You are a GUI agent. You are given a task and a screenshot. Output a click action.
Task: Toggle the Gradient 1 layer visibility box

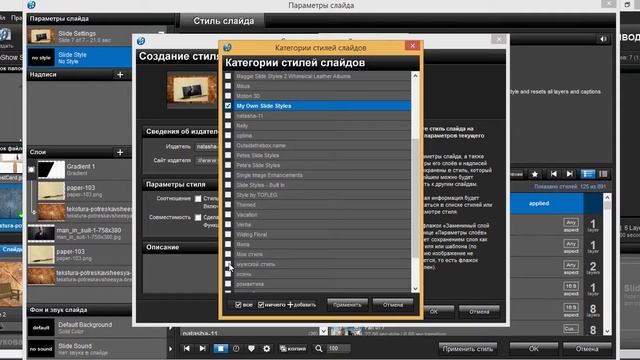click(x=31, y=169)
